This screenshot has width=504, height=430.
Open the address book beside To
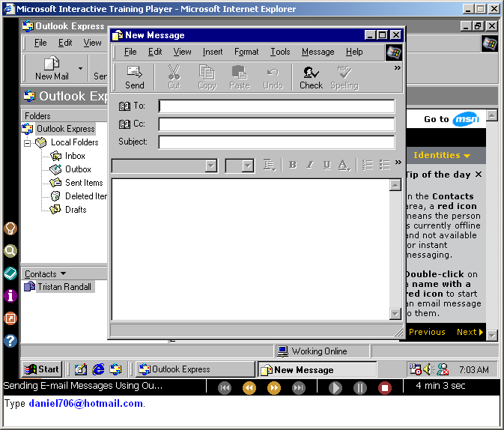tap(124, 106)
